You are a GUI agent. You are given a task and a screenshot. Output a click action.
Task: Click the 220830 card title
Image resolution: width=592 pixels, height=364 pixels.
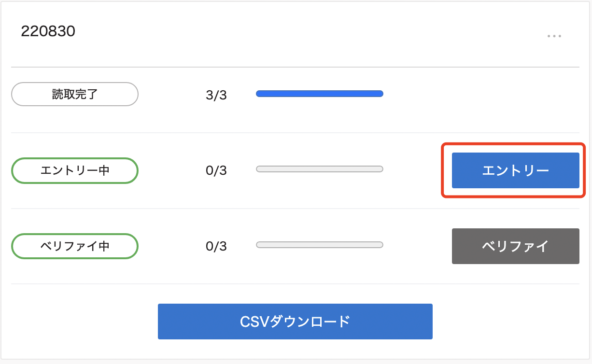coord(48,32)
